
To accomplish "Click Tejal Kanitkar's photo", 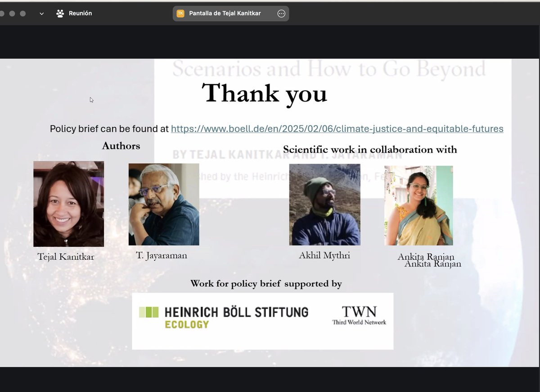I will (x=68, y=204).
